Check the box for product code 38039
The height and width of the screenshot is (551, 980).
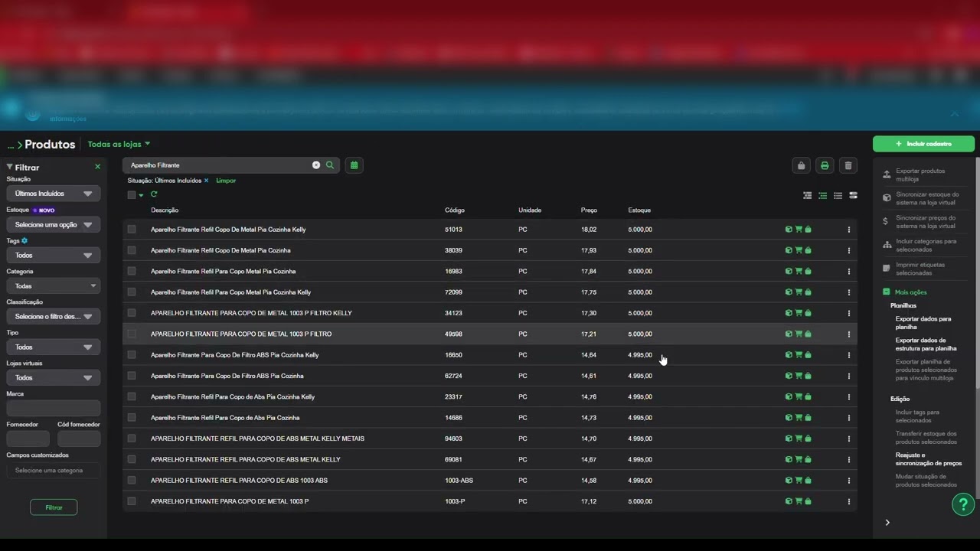(x=132, y=250)
